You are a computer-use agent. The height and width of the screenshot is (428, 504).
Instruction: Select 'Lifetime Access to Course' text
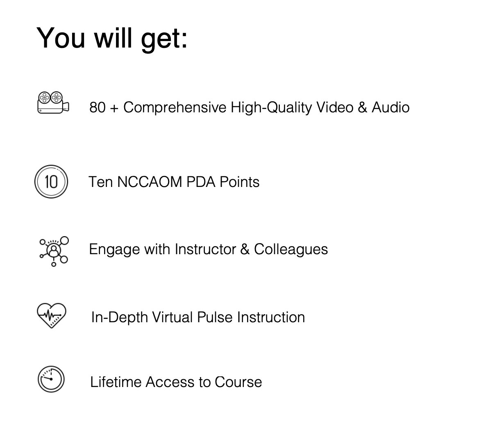click(x=176, y=382)
